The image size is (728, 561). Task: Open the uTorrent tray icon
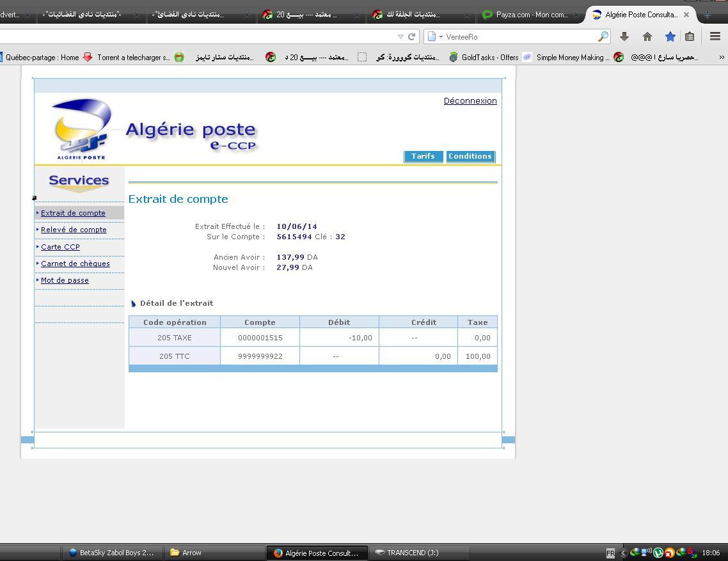point(658,553)
